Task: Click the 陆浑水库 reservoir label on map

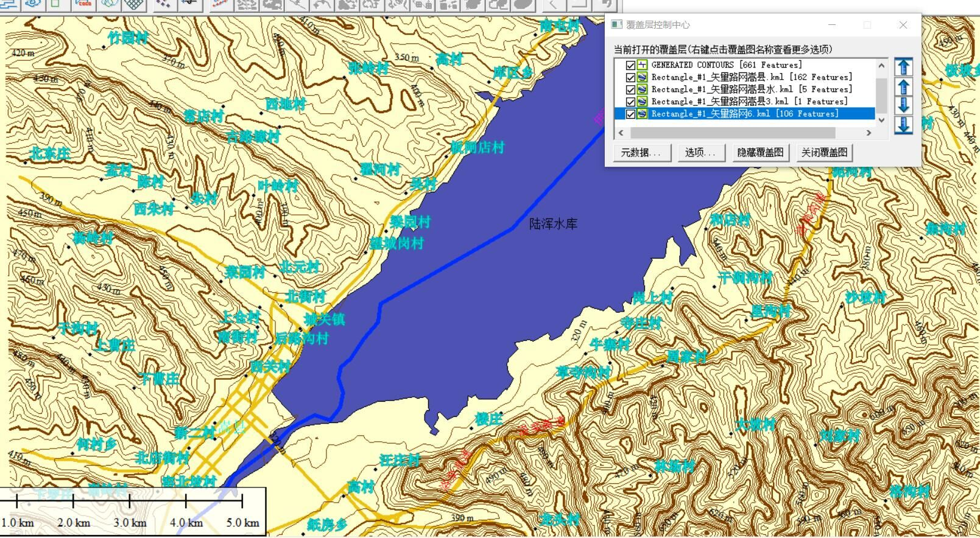Action: 553,224
